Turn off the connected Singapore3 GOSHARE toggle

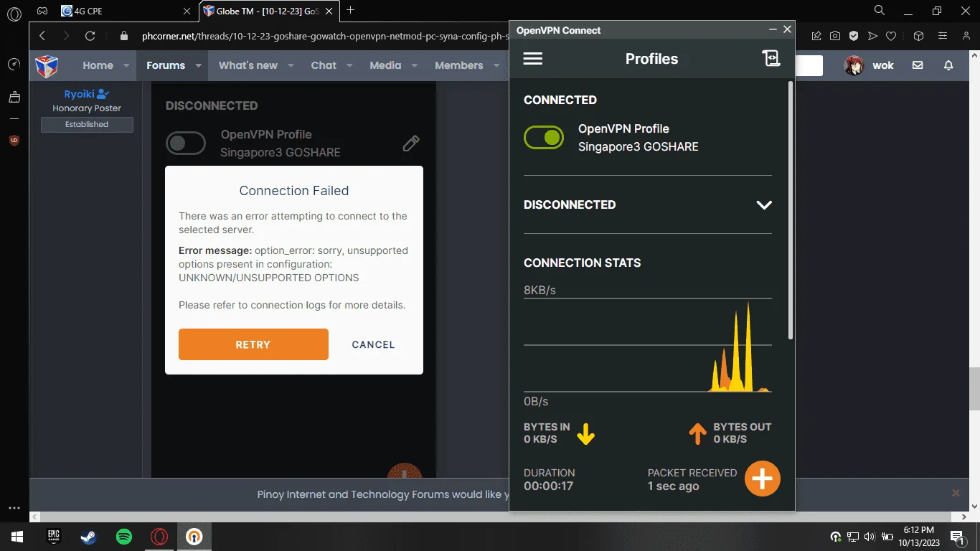click(544, 137)
